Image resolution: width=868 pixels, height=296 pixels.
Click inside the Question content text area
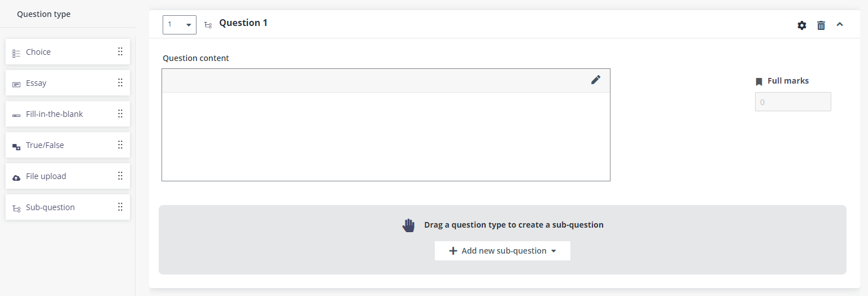click(x=386, y=136)
